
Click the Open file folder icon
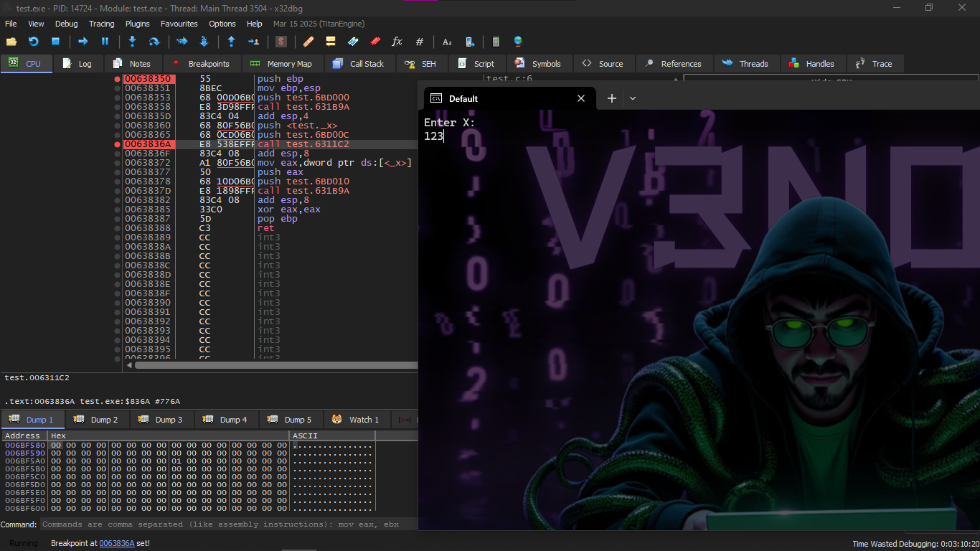tap(11, 42)
